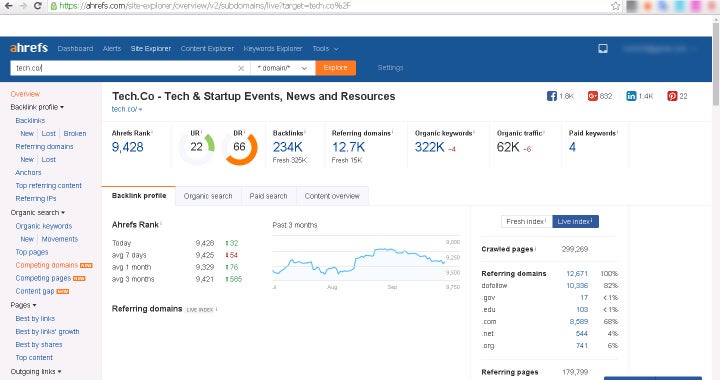720x380 pixels.
Task: Click the orange Explore button
Action: 336,67
